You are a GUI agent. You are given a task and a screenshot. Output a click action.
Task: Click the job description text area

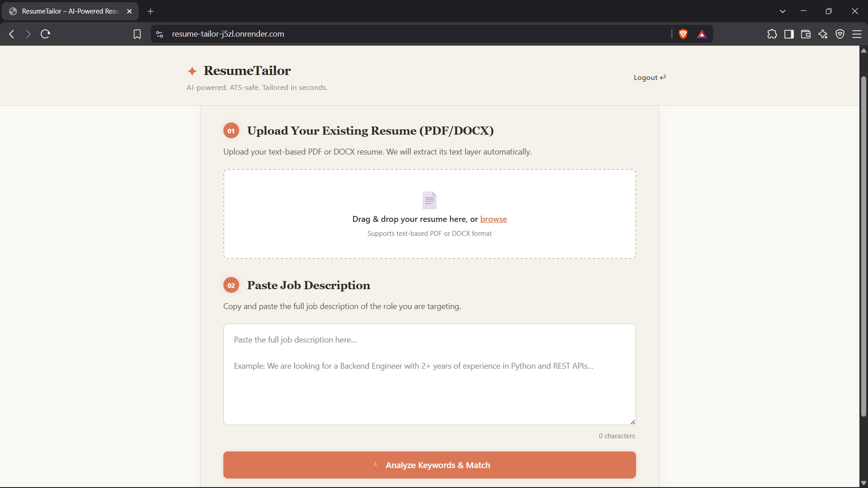pos(429,374)
